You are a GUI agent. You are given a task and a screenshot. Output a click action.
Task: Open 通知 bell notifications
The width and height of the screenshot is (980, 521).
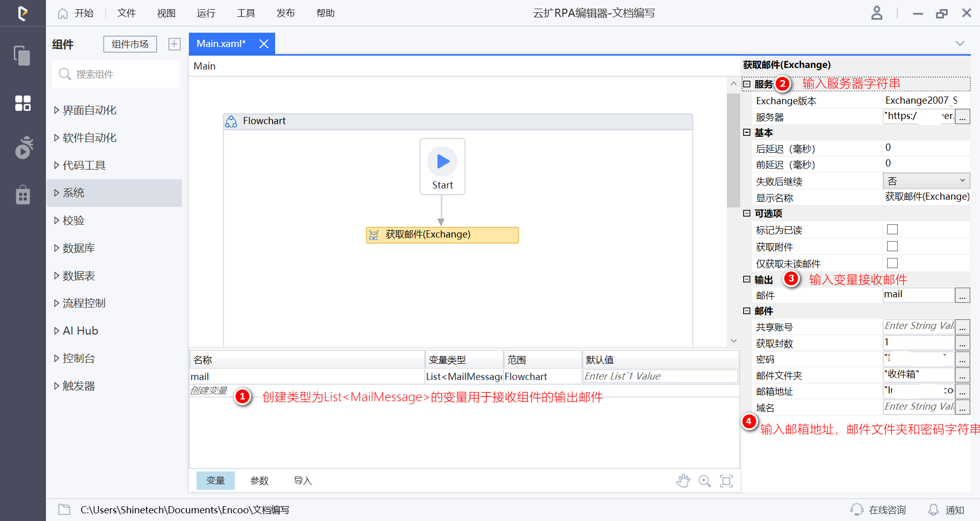click(x=946, y=510)
